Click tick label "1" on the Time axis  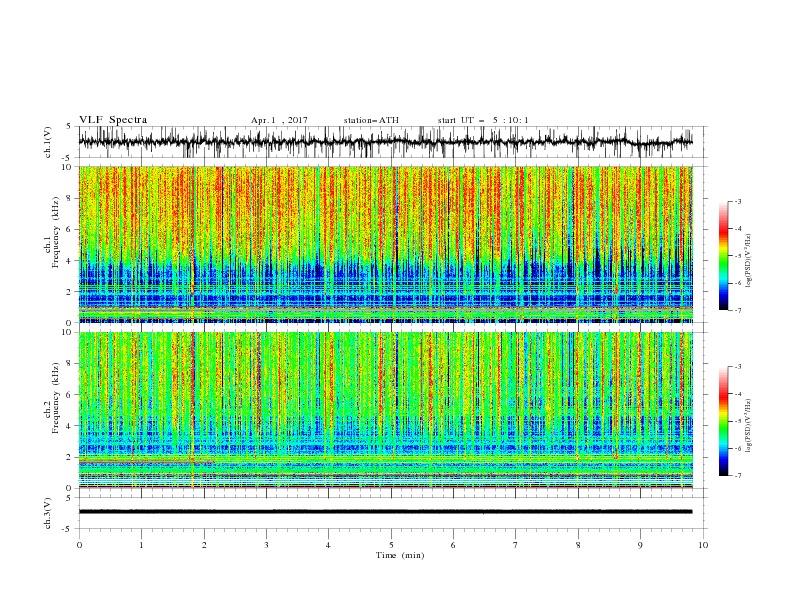click(141, 545)
